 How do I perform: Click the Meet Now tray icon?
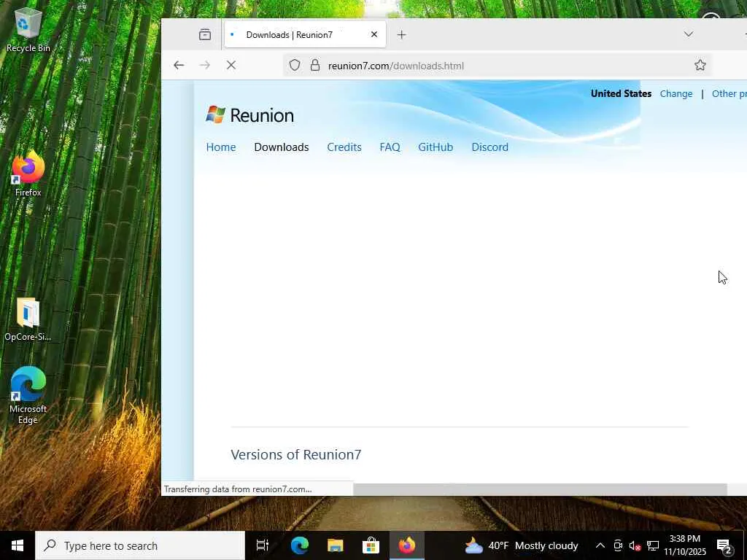[x=618, y=545]
